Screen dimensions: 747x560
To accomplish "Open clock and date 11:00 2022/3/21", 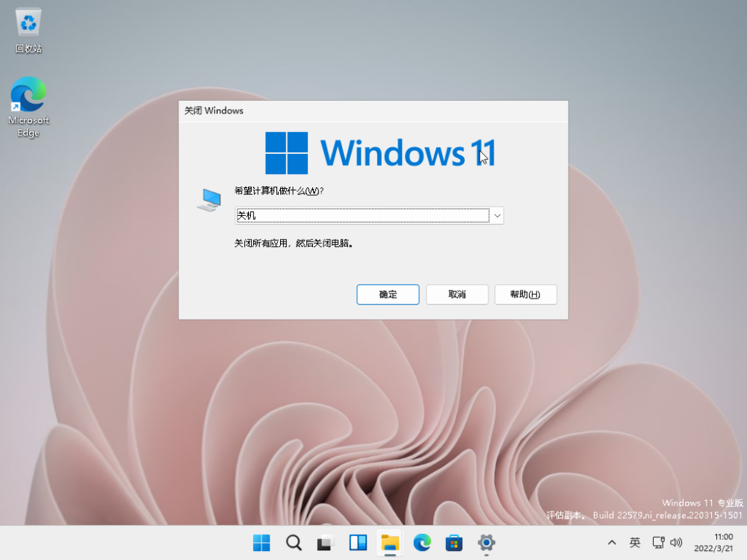I will tap(713, 542).
